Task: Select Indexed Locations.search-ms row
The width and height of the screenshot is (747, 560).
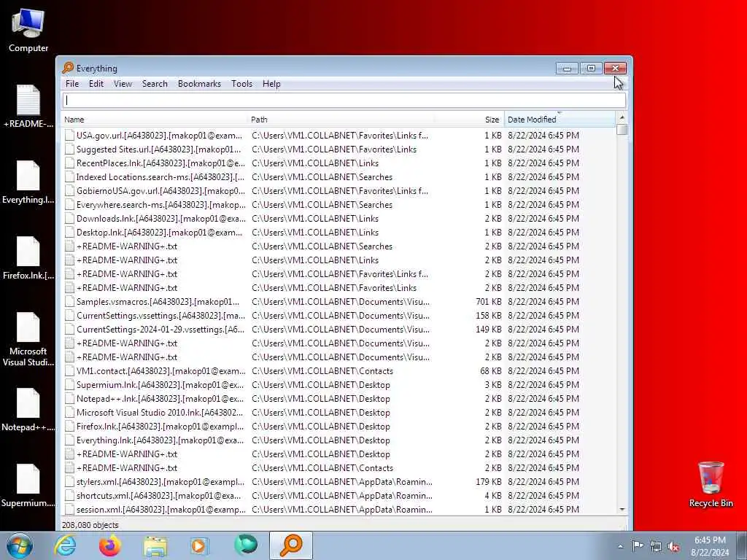Action: click(x=338, y=177)
